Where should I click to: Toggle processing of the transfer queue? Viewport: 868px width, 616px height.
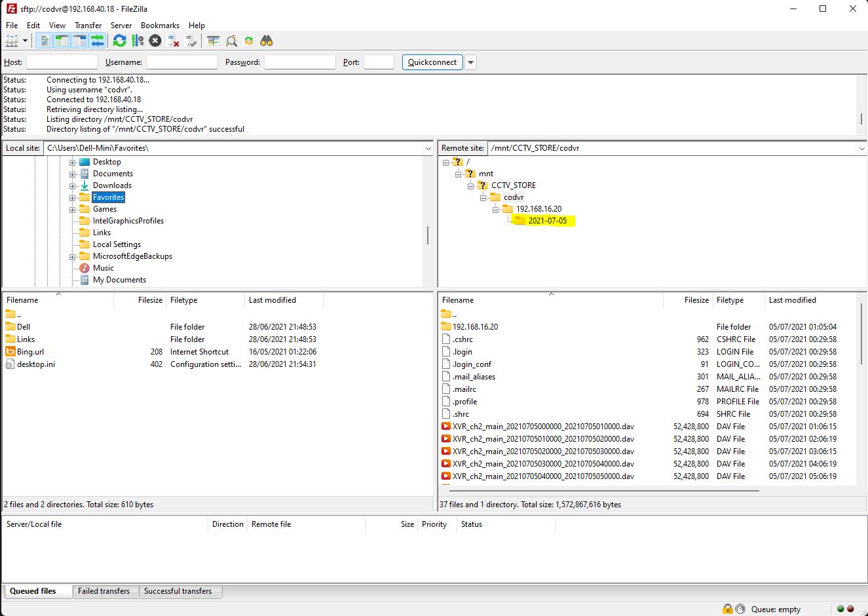click(137, 41)
